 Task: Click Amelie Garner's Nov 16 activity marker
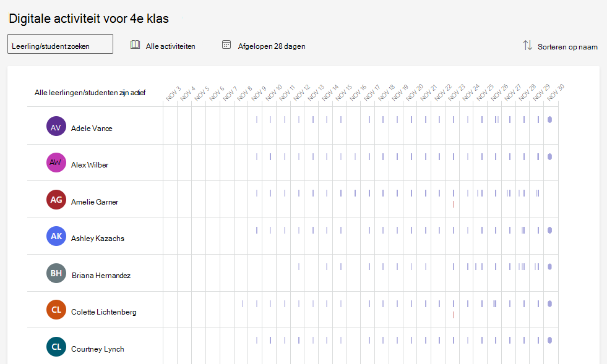pos(355,193)
